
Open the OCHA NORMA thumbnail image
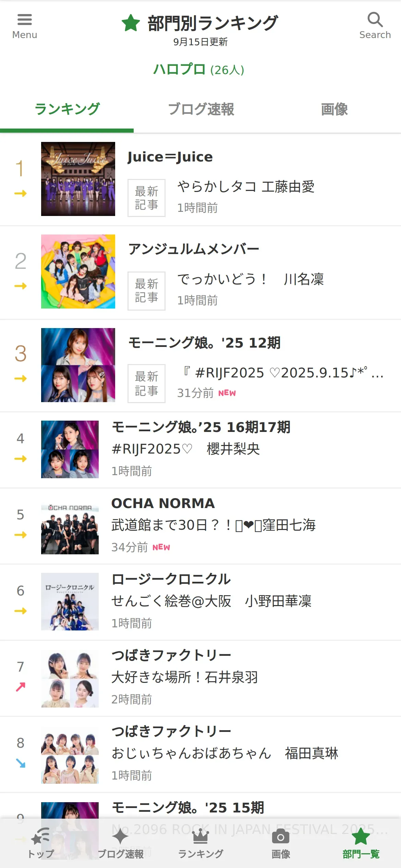point(70,526)
